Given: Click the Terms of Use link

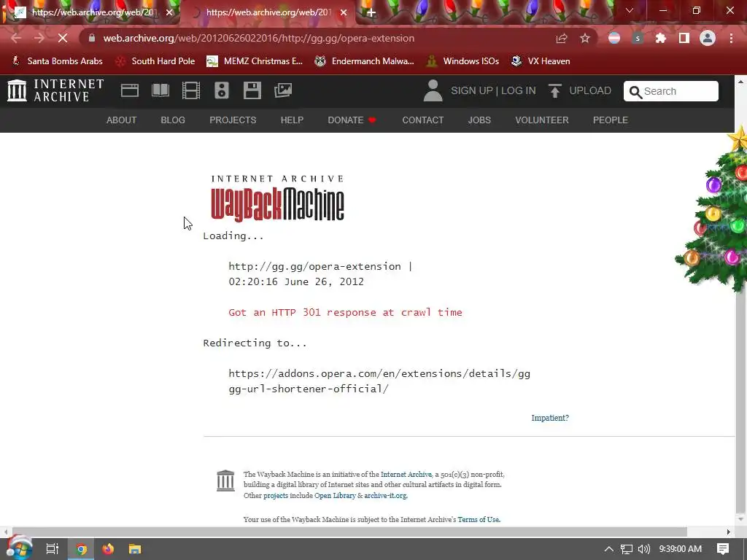Looking at the screenshot, I should [479, 519].
